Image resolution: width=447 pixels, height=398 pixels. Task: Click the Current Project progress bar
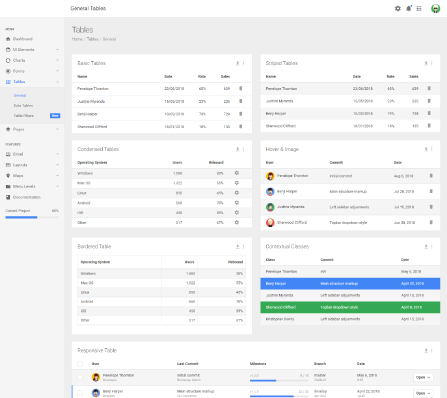(32, 217)
